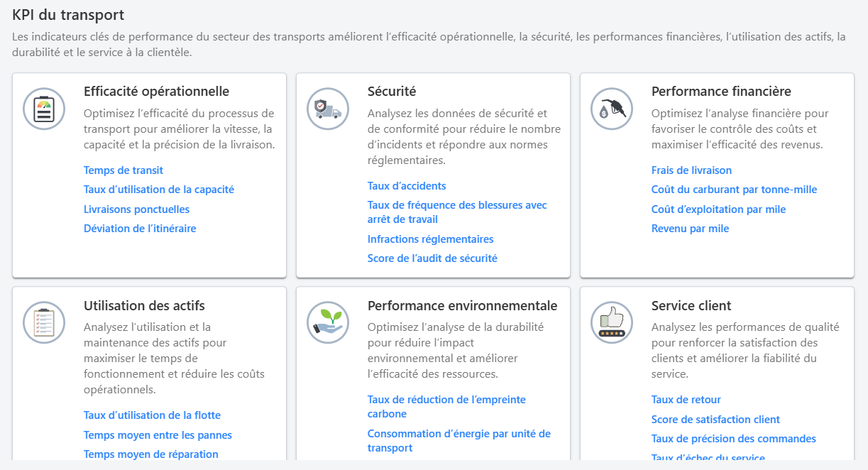This screenshot has width=868, height=470.
Task: Select Revenu par mile
Action: tap(690, 229)
